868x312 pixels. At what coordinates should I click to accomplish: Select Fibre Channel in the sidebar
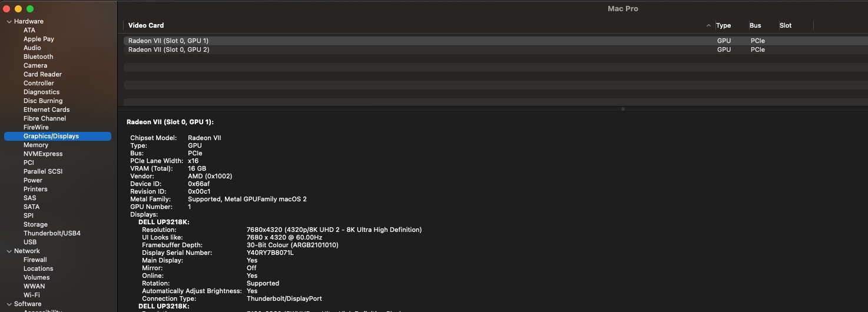45,118
